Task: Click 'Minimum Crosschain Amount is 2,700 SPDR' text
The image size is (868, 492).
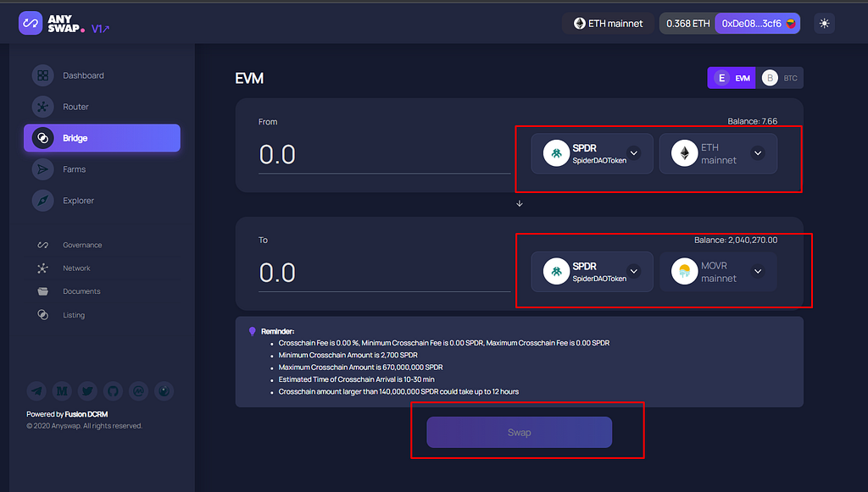Action: coord(348,355)
